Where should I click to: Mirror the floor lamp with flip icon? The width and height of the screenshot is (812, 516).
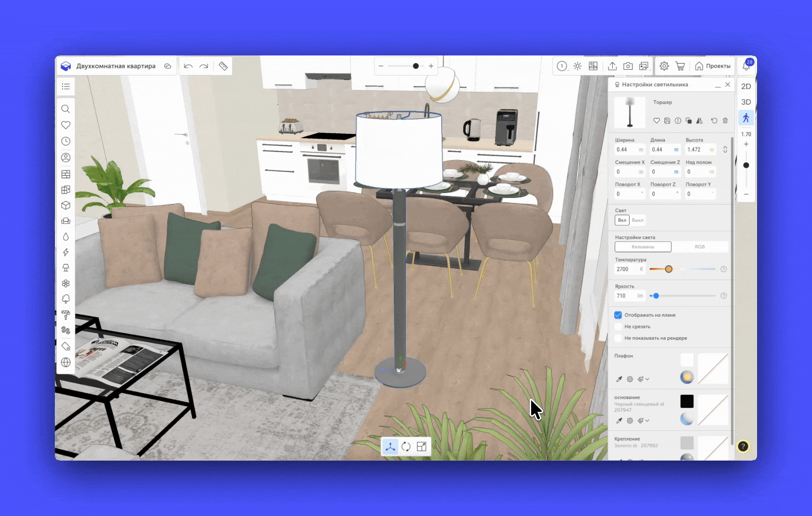[x=699, y=121]
